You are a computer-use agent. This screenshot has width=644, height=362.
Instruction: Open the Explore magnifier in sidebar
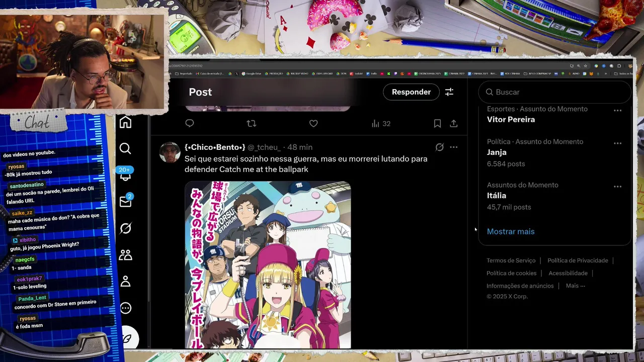click(125, 148)
